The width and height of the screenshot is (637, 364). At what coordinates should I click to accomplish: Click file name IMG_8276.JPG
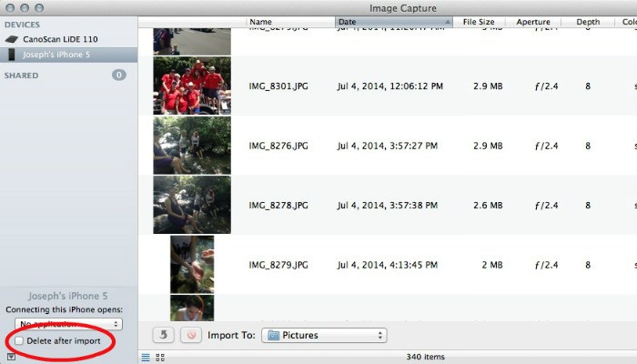278,146
